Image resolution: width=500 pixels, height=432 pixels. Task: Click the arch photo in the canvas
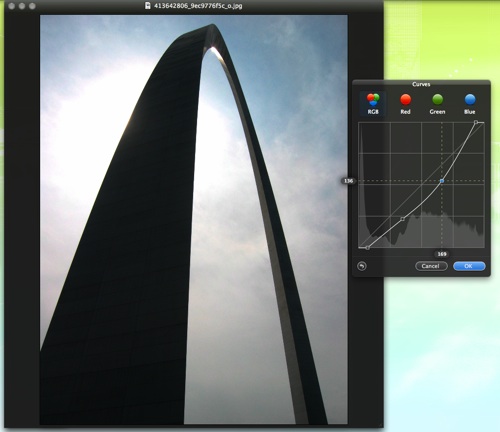194,220
